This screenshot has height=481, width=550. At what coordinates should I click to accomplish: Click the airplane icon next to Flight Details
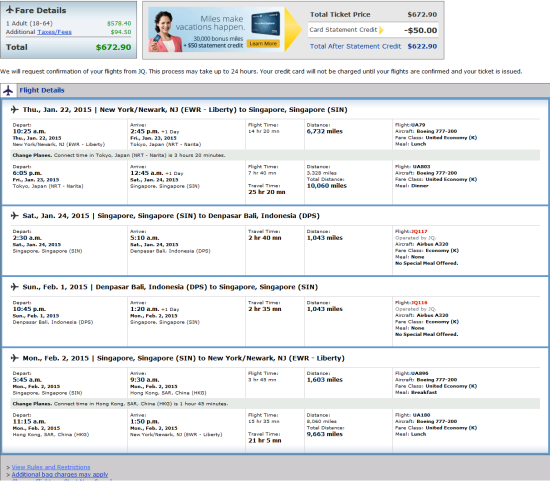tap(8, 91)
